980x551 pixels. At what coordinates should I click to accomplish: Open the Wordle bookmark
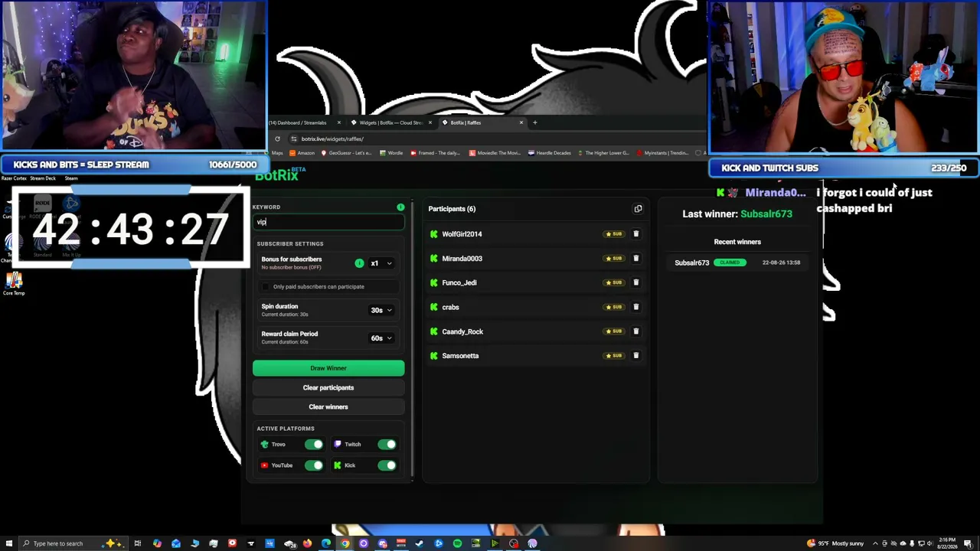(391, 153)
